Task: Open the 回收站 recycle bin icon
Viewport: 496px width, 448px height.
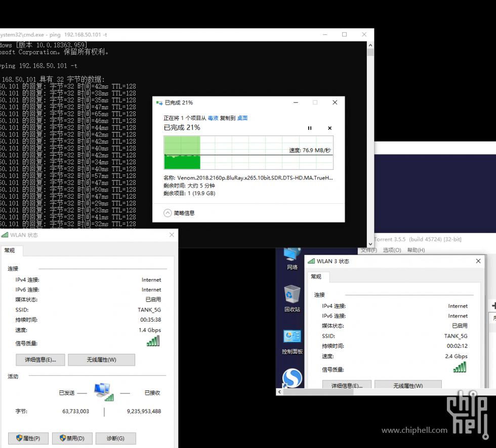Action: pos(293,298)
